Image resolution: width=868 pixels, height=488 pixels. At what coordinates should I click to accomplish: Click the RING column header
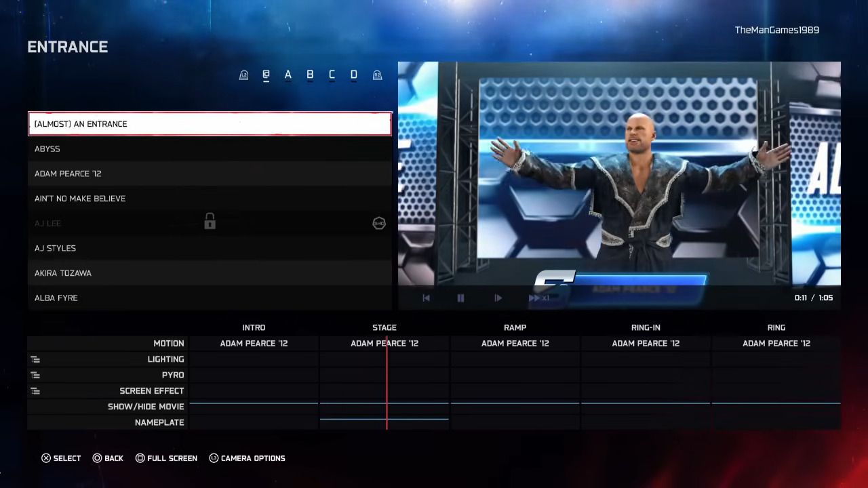(x=776, y=327)
